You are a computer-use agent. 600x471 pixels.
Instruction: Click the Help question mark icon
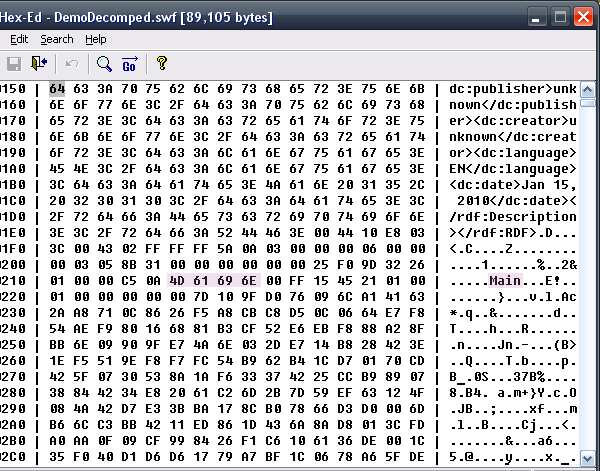click(x=162, y=64)
